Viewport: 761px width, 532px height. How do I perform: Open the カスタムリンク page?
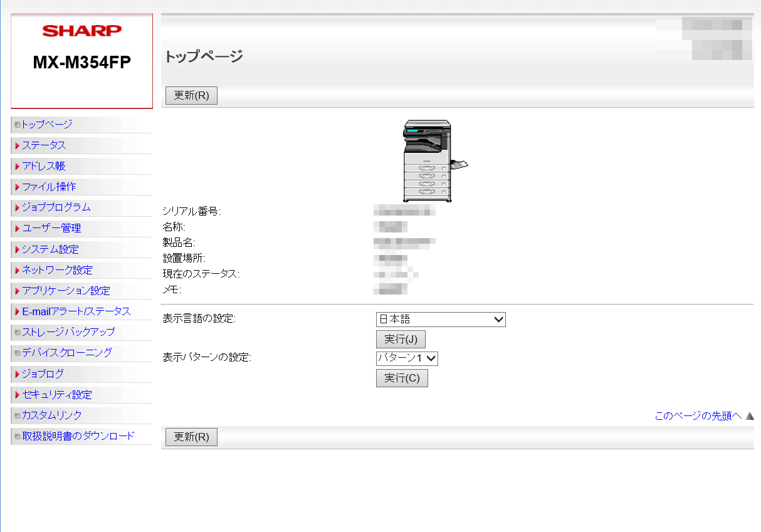tap(52, 415)
